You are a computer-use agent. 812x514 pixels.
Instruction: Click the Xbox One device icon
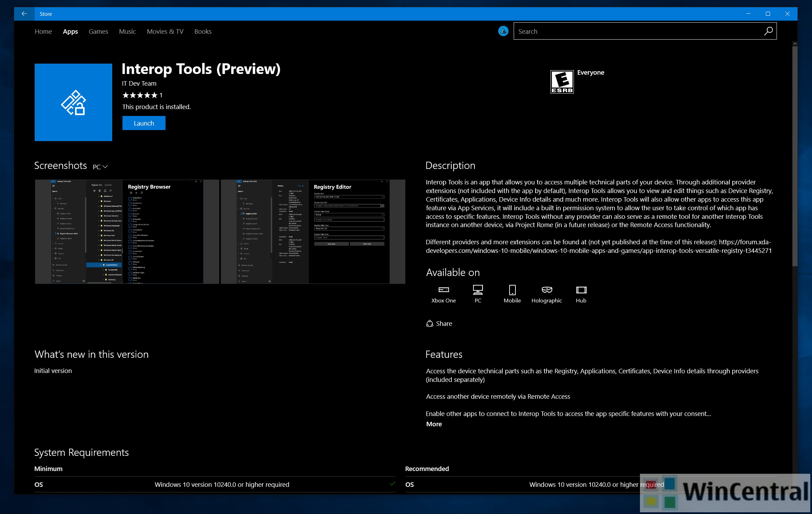[x=444, y=290]
